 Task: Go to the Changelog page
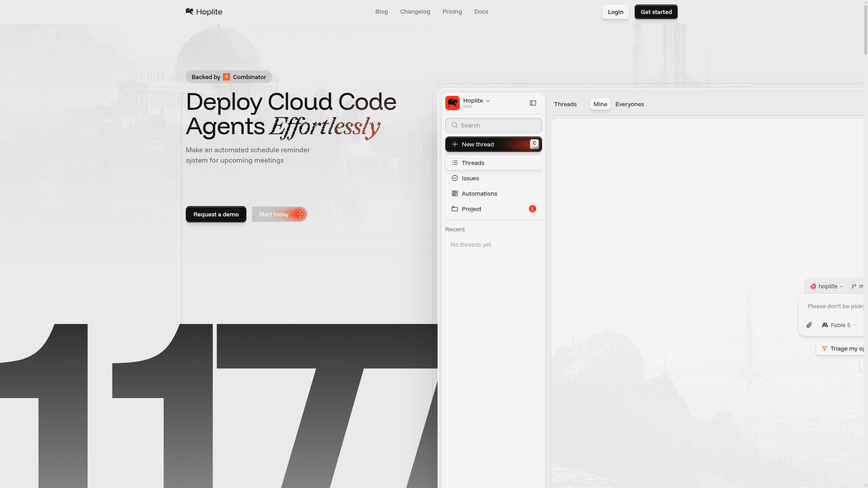tap(415, 11)
